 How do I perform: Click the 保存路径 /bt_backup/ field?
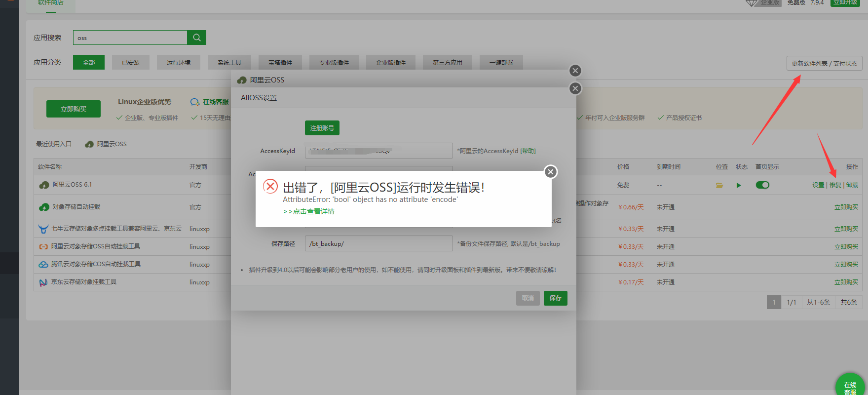[379, 243]
